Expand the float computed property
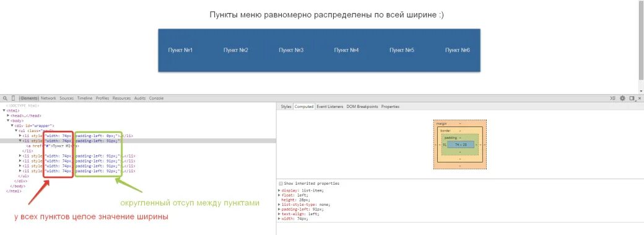 coord(280,195)
